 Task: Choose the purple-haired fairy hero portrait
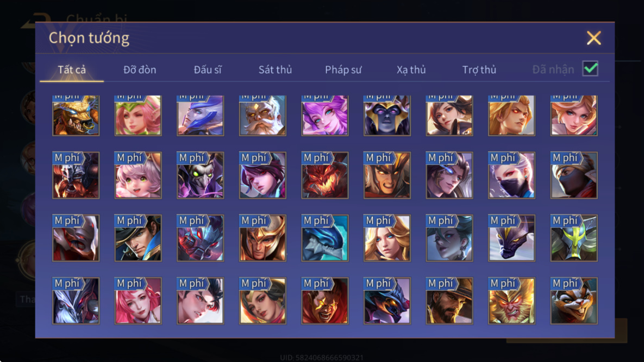pyautogui.click(x=325, y=115)
